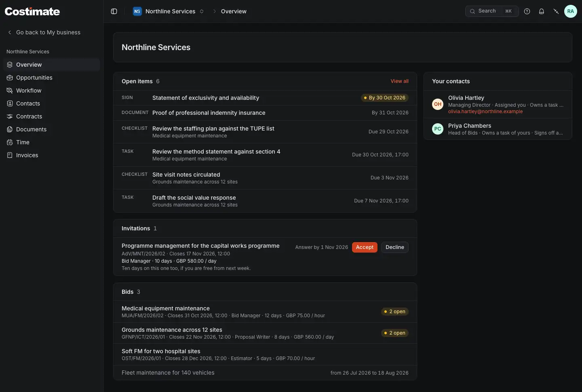Open Soft FM for two hospital sites
582x392 pixels.
(x=265, y=354)
